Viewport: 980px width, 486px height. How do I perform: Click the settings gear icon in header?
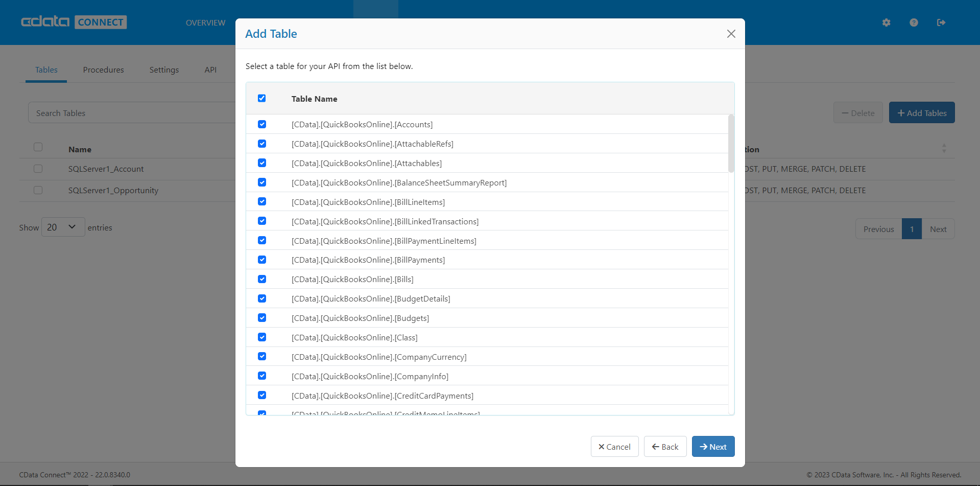click(886, 22)
